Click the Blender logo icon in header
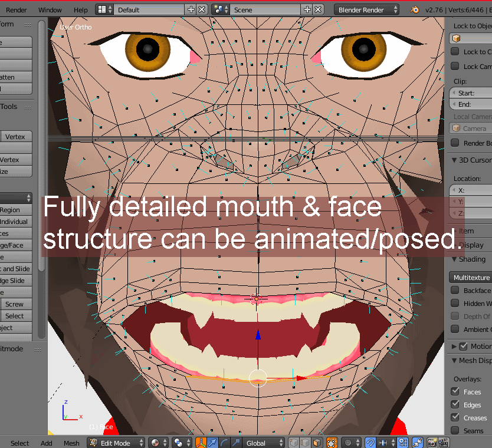 click(416, 10)
